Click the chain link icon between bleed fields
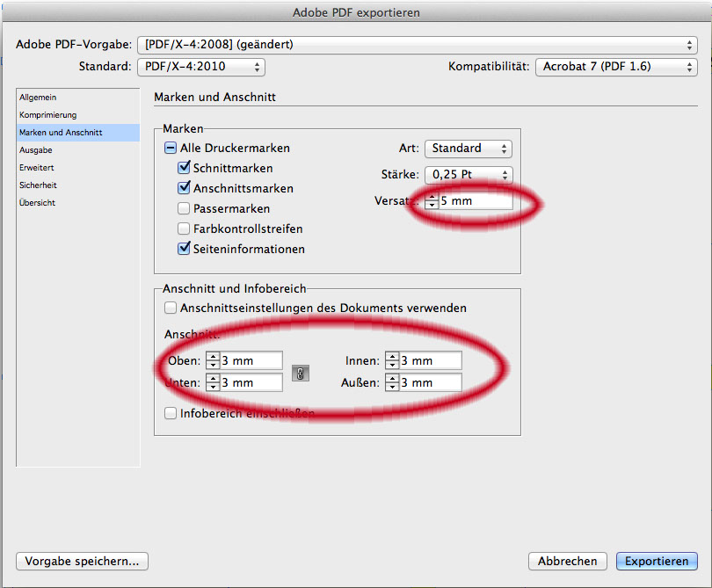 tap(300, 374)
